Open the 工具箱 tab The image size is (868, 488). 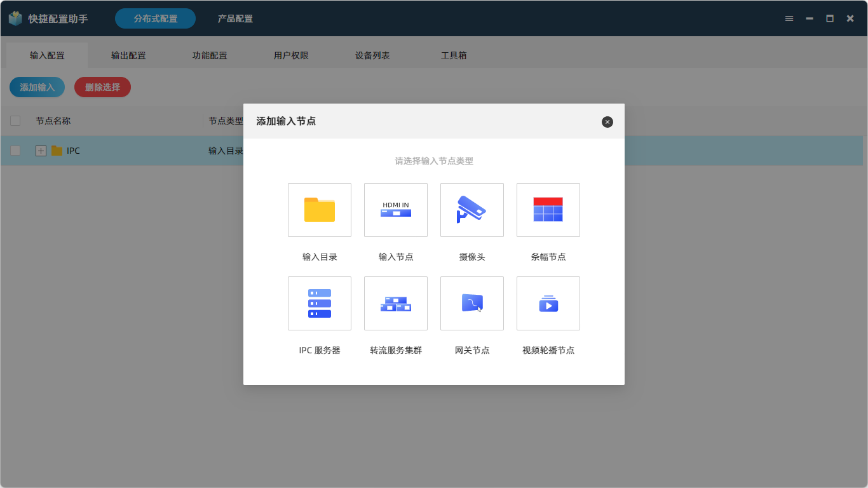tap(454, 55)
